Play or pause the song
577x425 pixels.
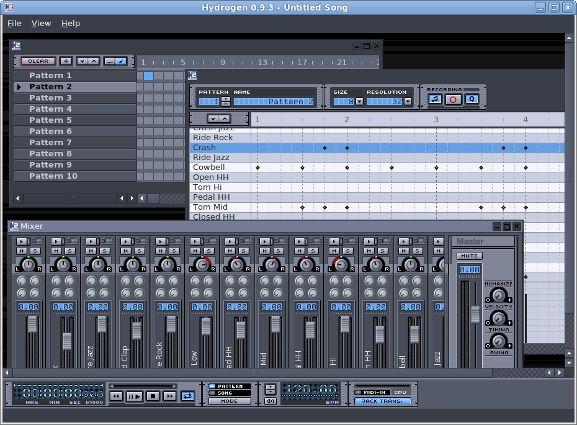click(134, 396)
